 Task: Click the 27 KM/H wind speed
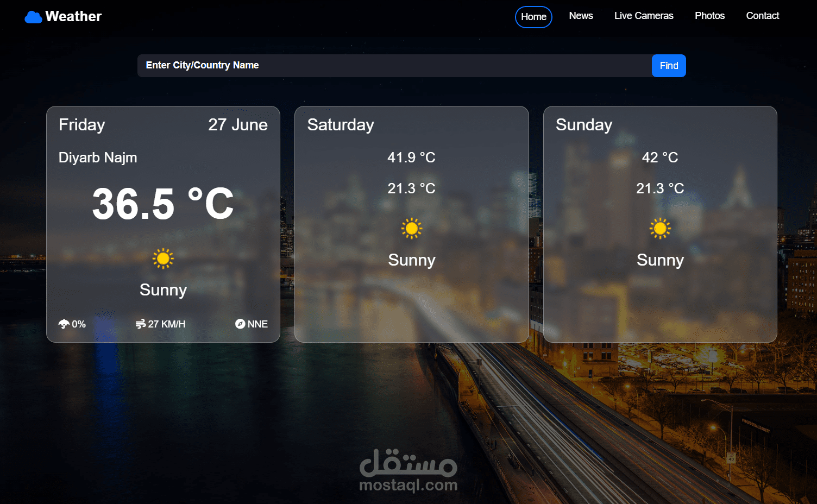[x=167, y=324]
